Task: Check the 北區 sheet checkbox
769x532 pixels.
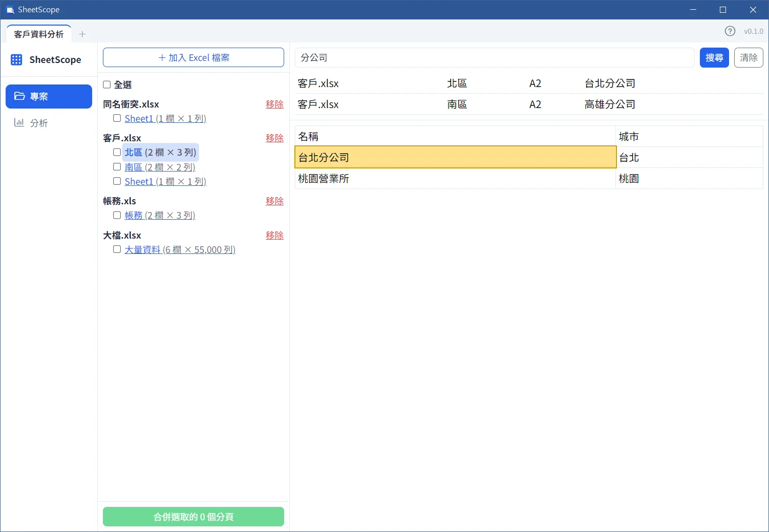Action: click(x=117, y=152)
